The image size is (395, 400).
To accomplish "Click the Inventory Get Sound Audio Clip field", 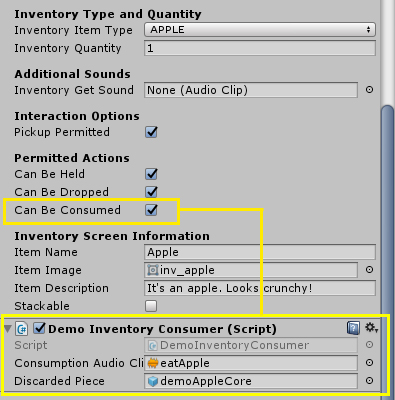I will click(x=251, y=90).
